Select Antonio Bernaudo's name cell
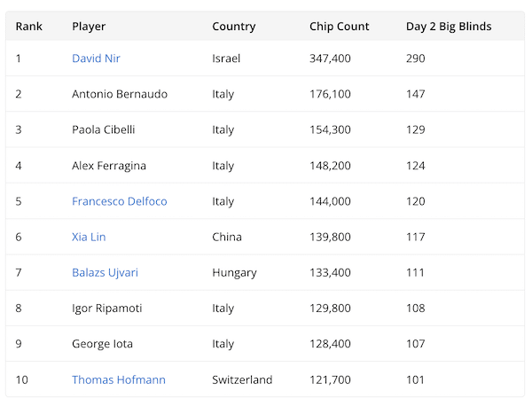Image resolution: width=532 pixels, height=406 pixels. click(119, 94)
